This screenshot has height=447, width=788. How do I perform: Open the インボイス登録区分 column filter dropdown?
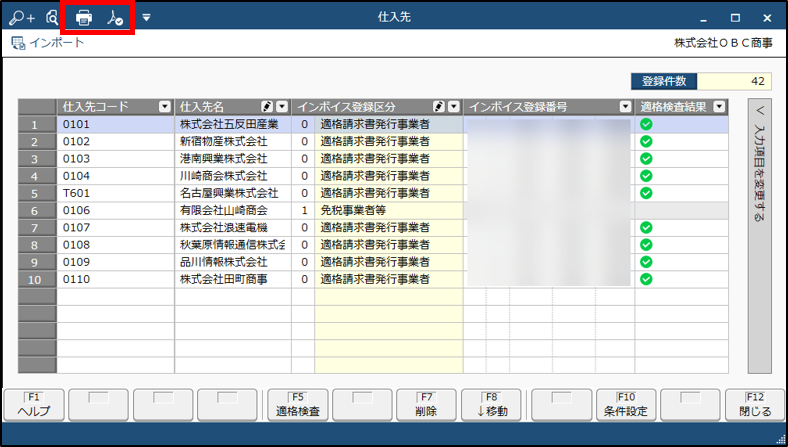pyautogui.click(x=454, y=107)
